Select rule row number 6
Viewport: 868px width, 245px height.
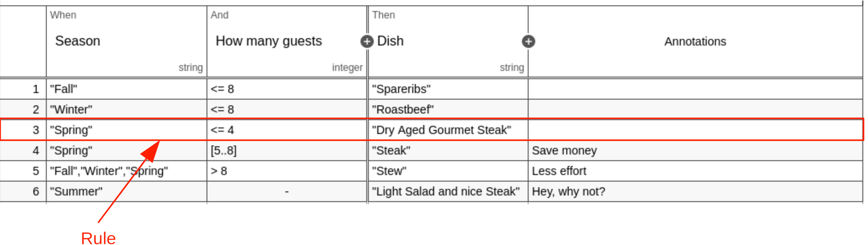pos(36,191)
